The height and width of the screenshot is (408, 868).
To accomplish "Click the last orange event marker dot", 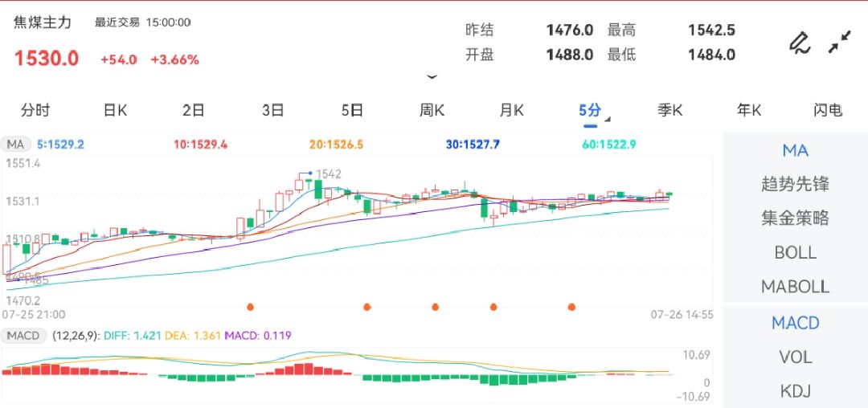I will pos(572,307).
